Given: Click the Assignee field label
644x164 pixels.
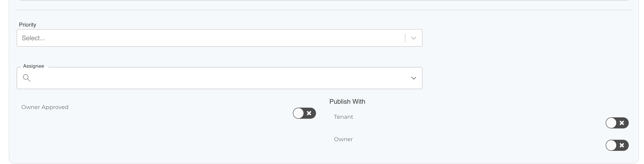Looking at the screenshot, I should tap(33, 66).
